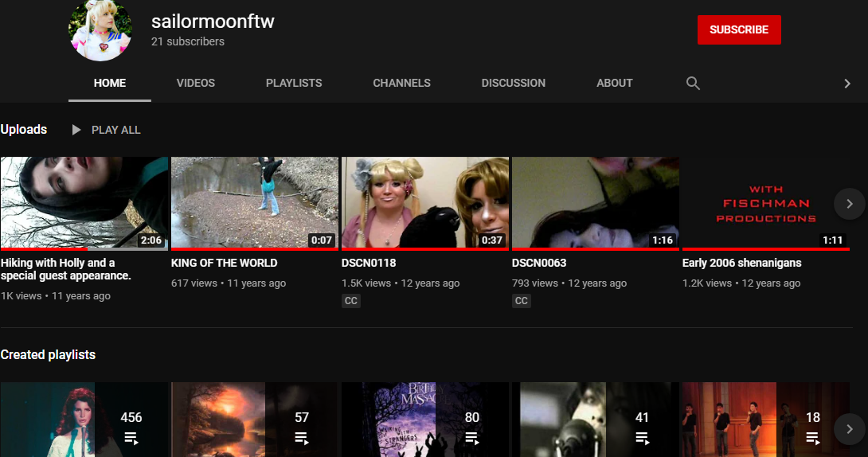Click '793 views • 12 years ago' text
The image size is (868, 457).
pyautogui.click(x=569, y=283)
